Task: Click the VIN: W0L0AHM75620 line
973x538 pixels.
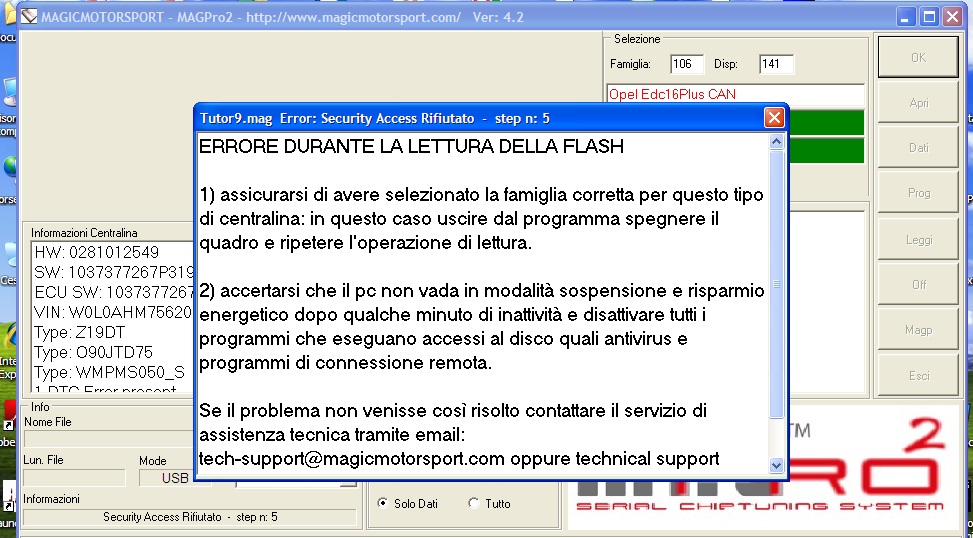Action: point(113,312)
